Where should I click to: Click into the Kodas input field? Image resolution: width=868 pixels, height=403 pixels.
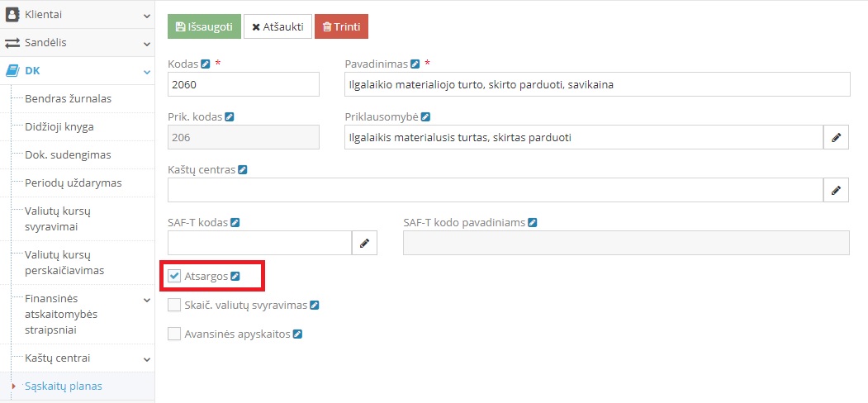(x=243, y=84)
